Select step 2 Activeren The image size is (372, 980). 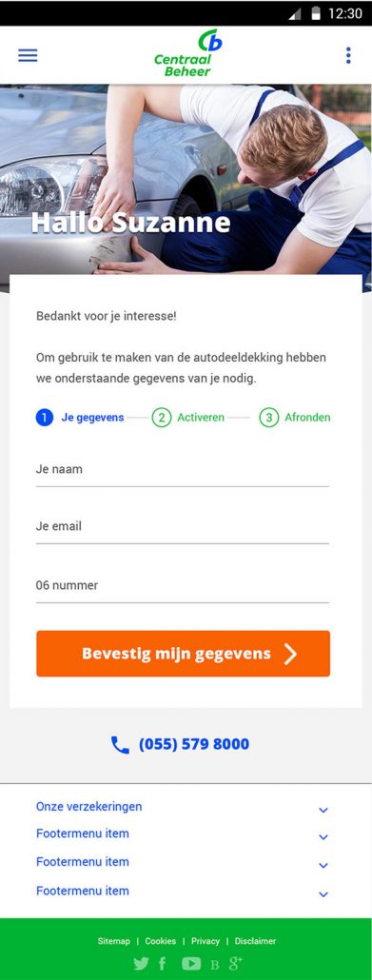[x=188, y=418]
